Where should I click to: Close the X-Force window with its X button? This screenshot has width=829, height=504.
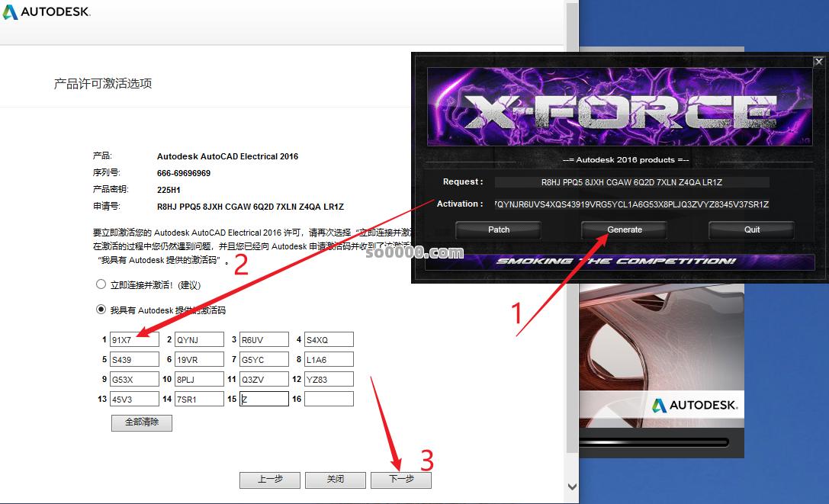[818, 61]
